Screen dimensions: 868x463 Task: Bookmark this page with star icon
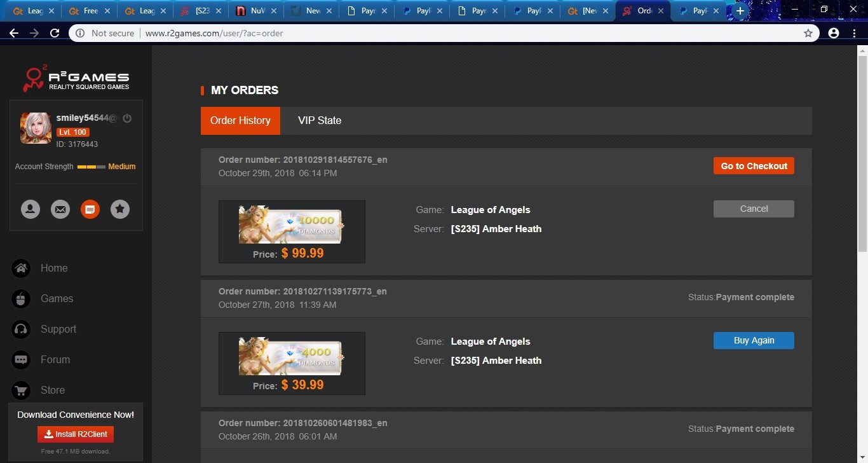[808, 33]
